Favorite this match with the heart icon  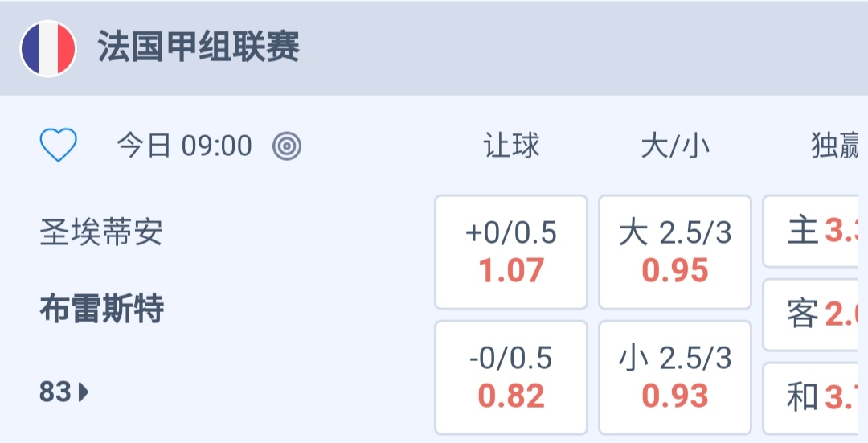tap(59, 146)
